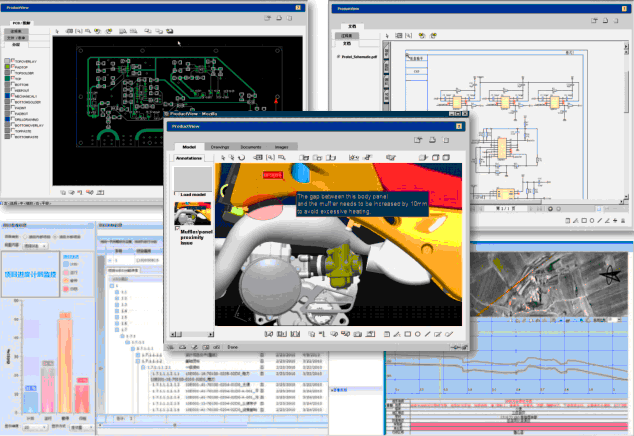
Task: Click the print icon in the front ProductView window
Action: pos(431,141)
